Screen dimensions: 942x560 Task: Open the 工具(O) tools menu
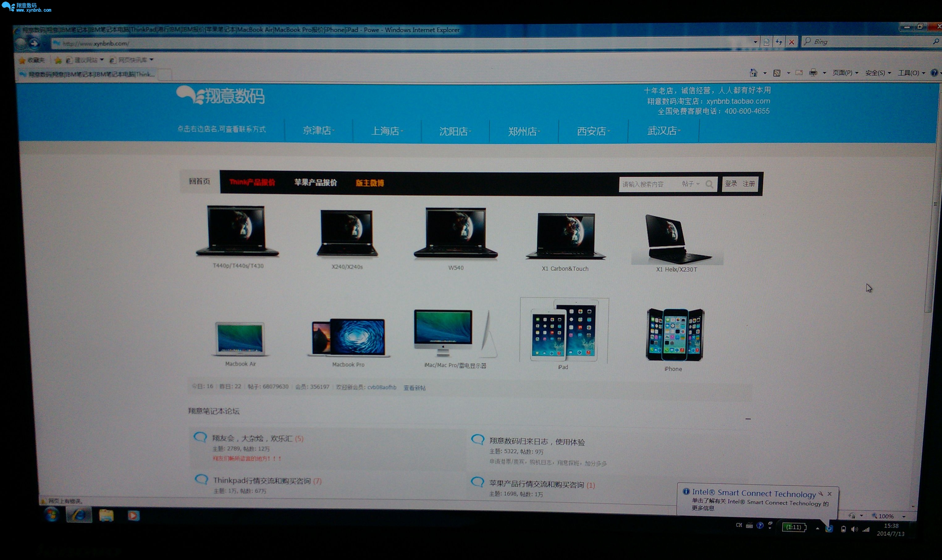tap(911, 73)
